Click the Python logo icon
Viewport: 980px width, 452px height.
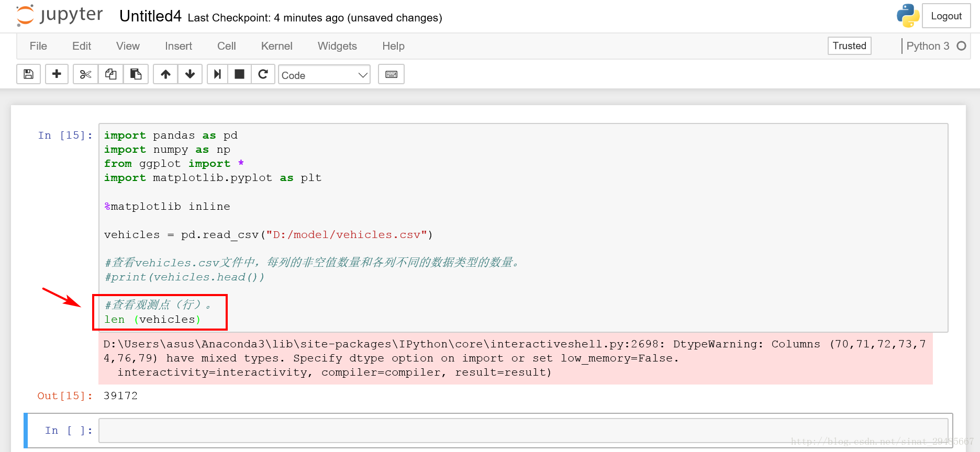[x=908, y=16]
